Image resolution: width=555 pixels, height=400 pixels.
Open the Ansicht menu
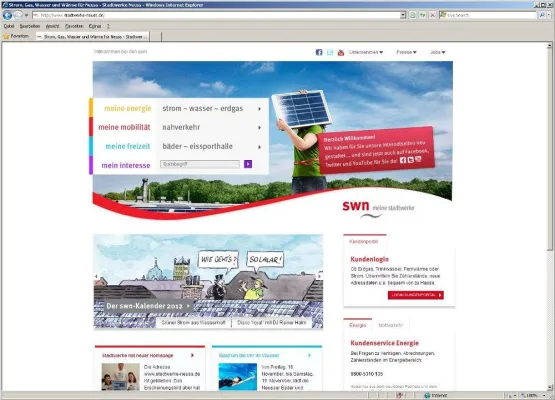tap(52, 26)
